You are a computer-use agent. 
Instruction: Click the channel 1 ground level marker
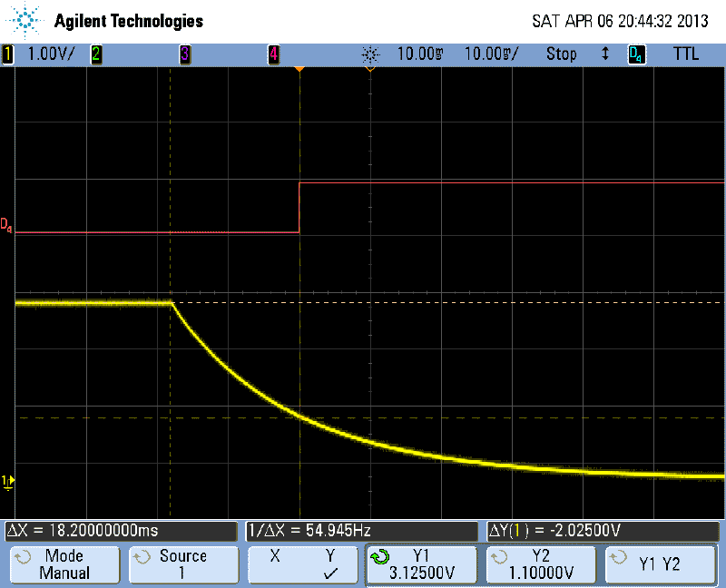coord(7,483)
